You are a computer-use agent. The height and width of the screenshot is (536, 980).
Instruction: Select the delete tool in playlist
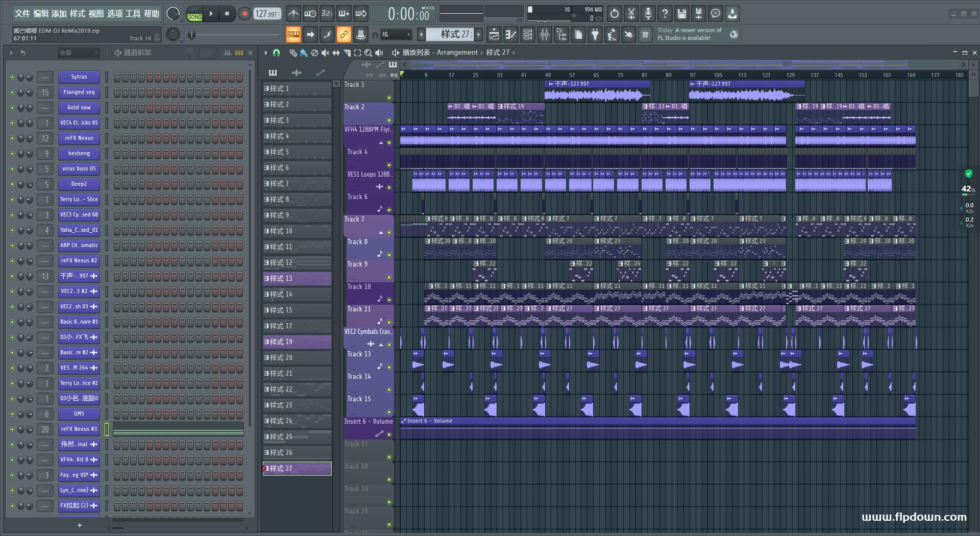tap(314, 53)
